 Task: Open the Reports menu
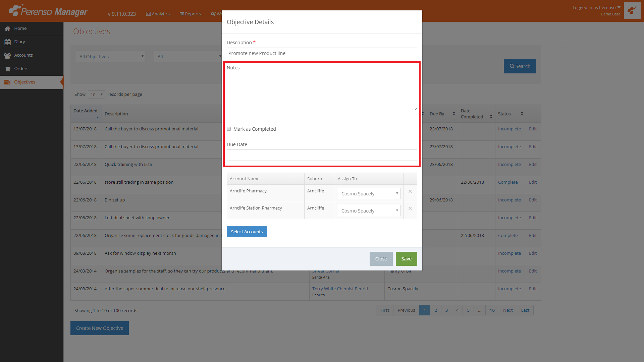[190, 14]
